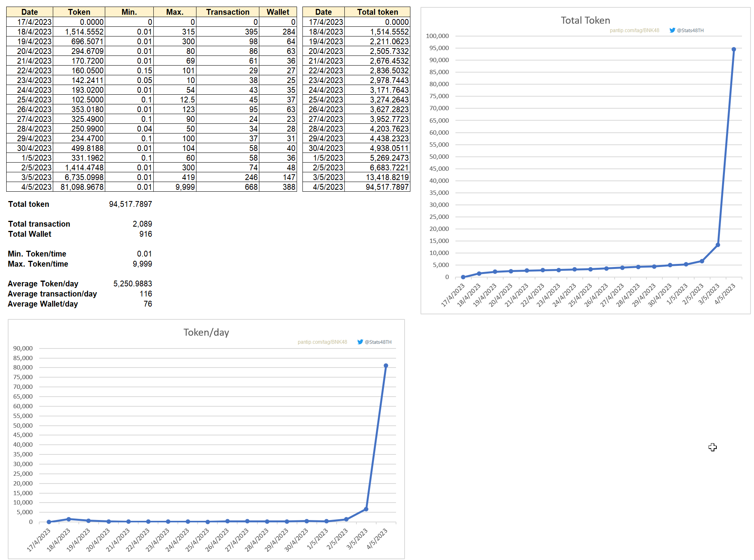Click the Twitter bird icon in Total Token chart

coord(672,30)
